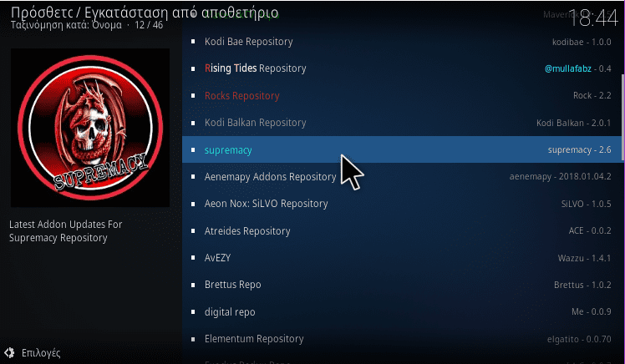Screen dimensions: 625x364
Task: Open Brettus Repo
Action: (402, 286)
